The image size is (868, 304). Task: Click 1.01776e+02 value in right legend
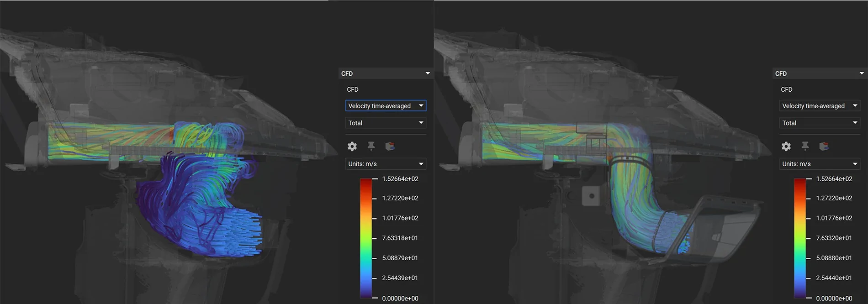coord(834,218)
